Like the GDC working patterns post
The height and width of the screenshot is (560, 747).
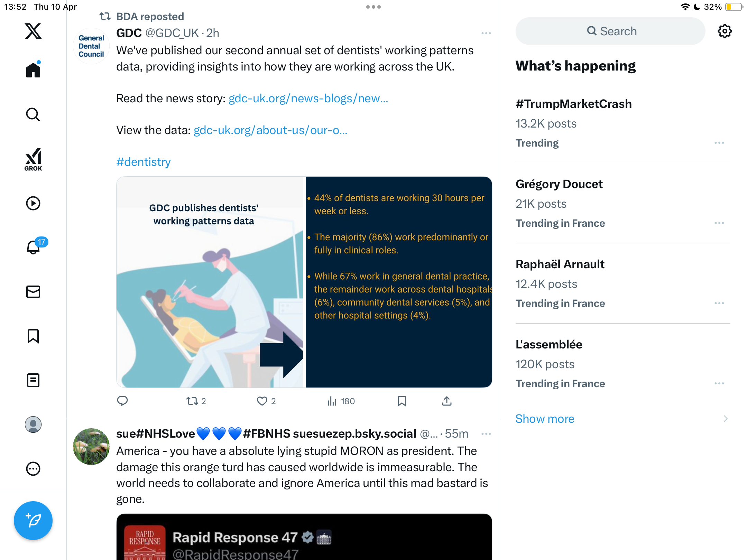(x=266, y=401)
